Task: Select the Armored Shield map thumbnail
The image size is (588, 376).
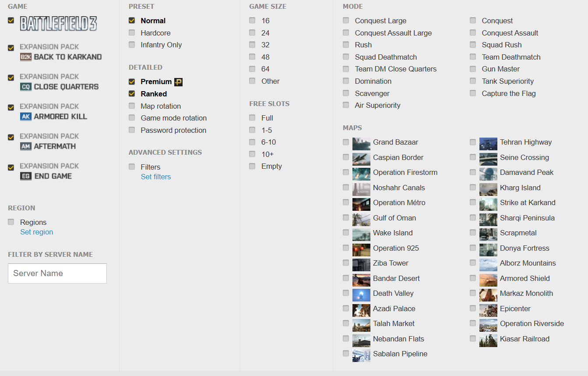Action: point(488,280)
